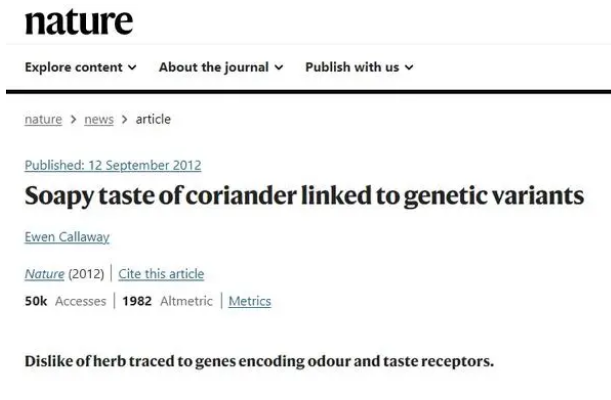Viewport: 611px width, 400px height.
Task: Open the About the journal menu
Action: [221, 67]
